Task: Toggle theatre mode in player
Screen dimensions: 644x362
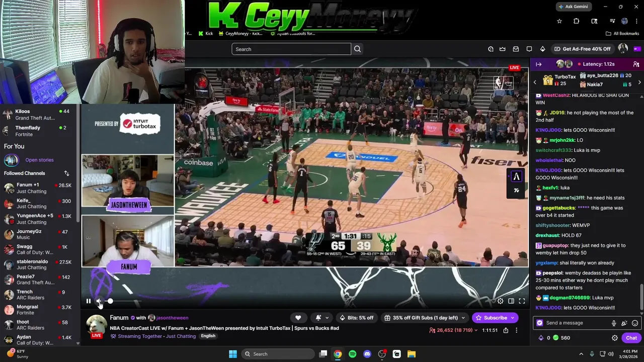Action: [x=511, y=301]
